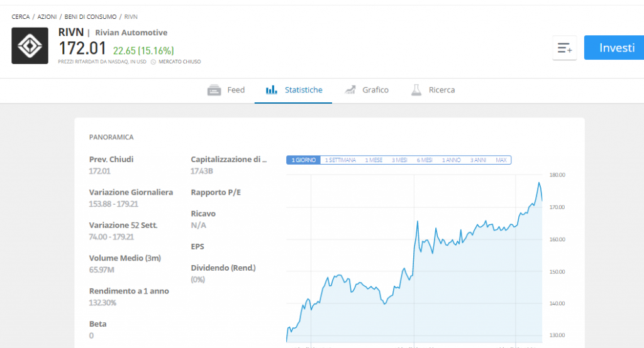
Task: Open AZIONI breadcrumb link
Action: tap(47, 17)
